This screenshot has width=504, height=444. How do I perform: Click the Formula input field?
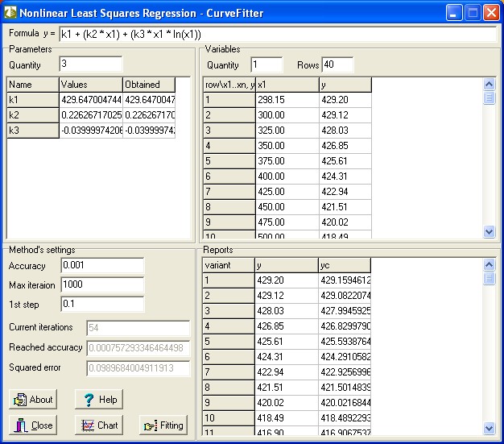tap(278, 35)
